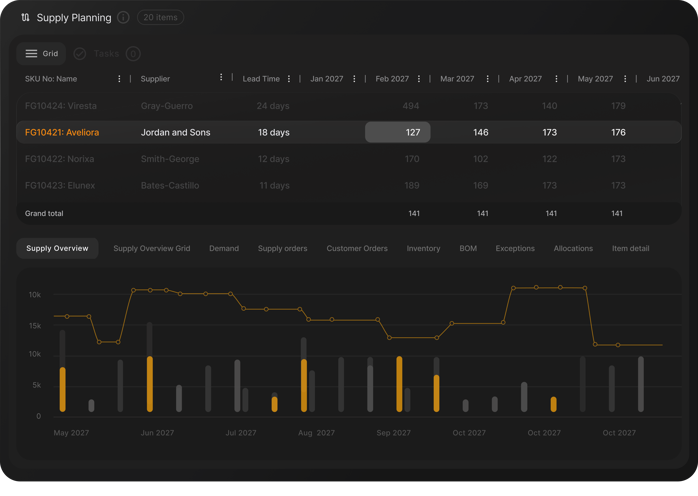
Task: Open SKU No: Name column options menu
Action: tap(119, 79)
